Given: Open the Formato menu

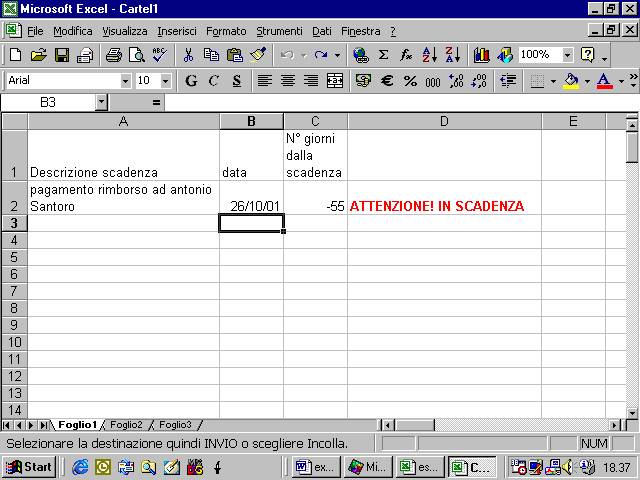Looking at the screenshot, I should (226, 31).
